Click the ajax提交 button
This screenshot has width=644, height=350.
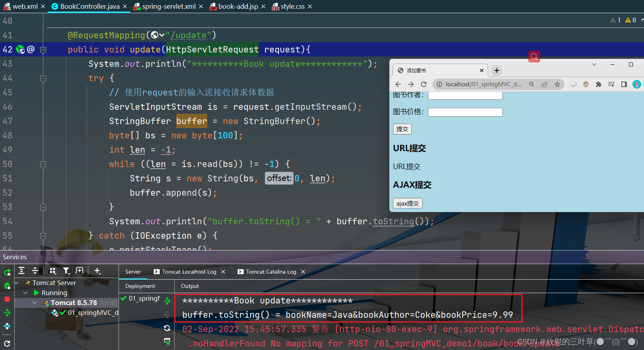click(x=408, y=203)
